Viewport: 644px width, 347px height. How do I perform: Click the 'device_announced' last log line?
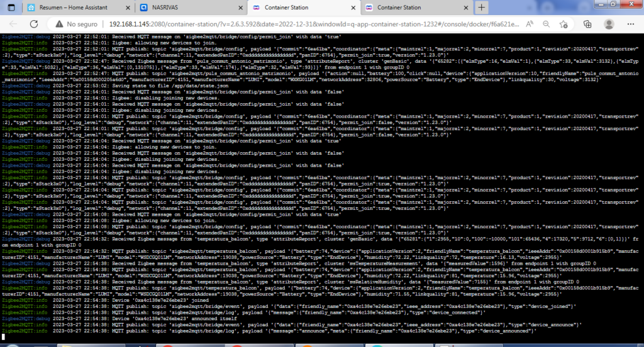click(314, 331)
